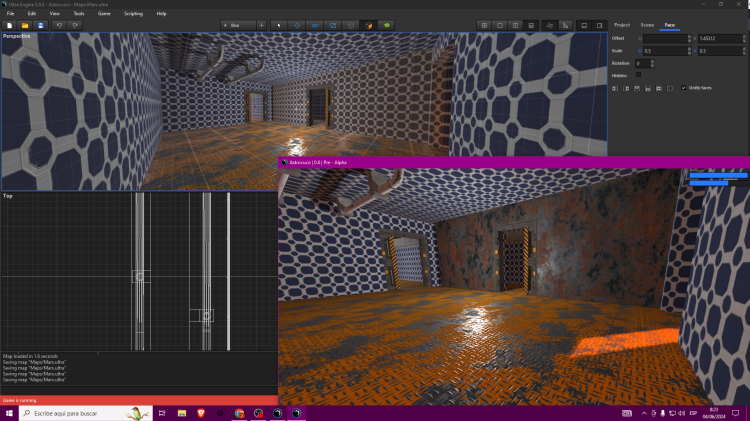Click the plus button beside Box
Viewport: 750px width, 421px height.
point(262,24)
